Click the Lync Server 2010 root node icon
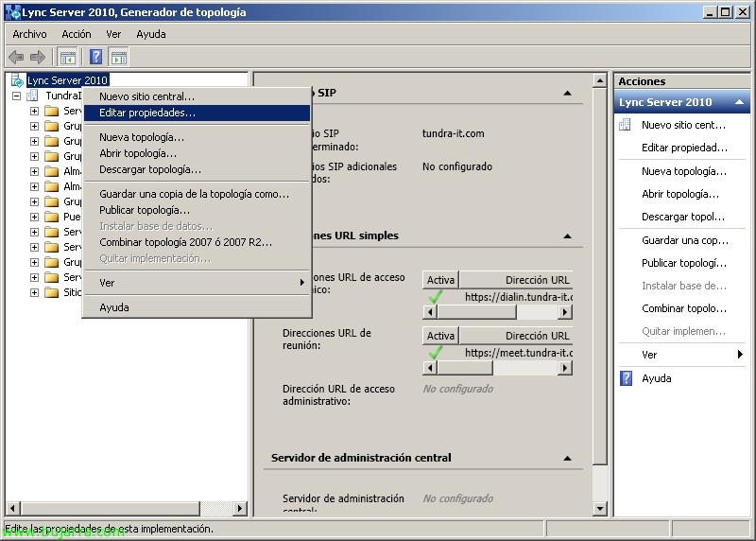 (x=17, y=80)
